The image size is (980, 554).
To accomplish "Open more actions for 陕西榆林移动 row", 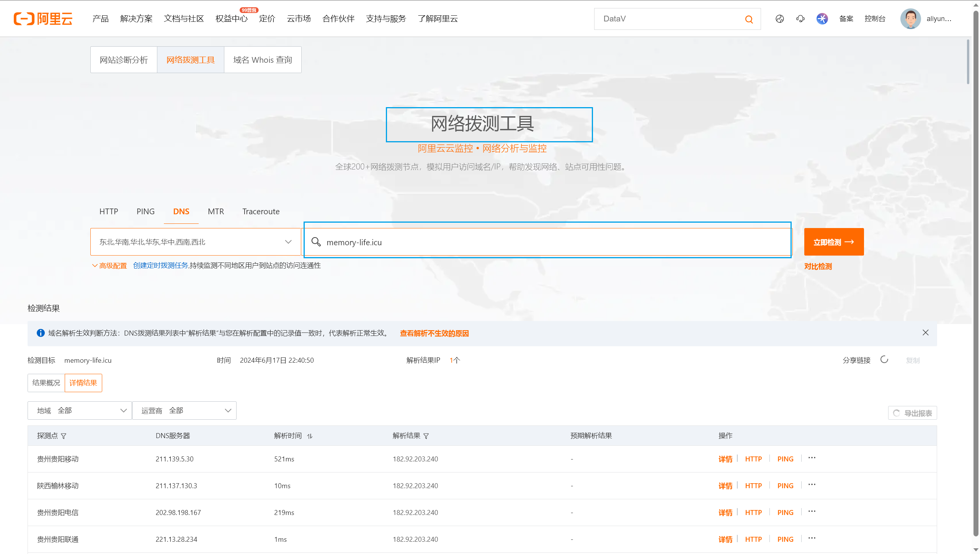I will tap(812, 485).
